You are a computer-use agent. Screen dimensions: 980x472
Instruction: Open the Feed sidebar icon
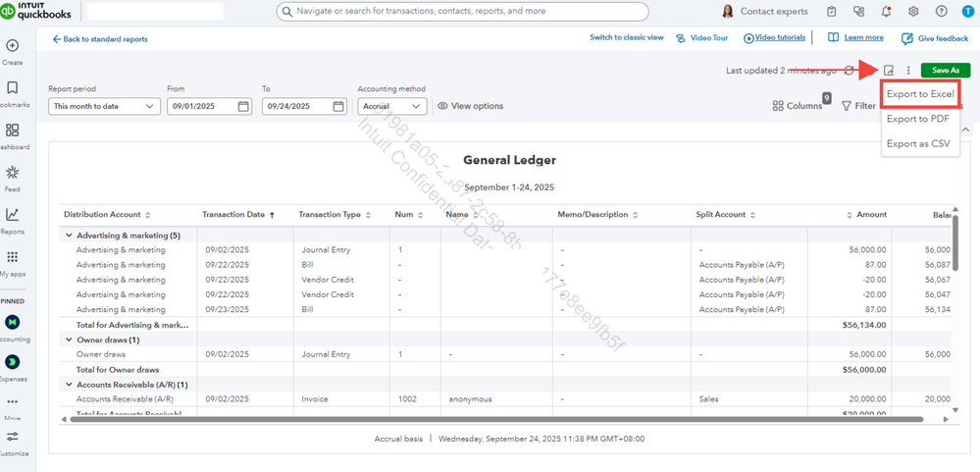pyautogui.click(x=13, y=179)
